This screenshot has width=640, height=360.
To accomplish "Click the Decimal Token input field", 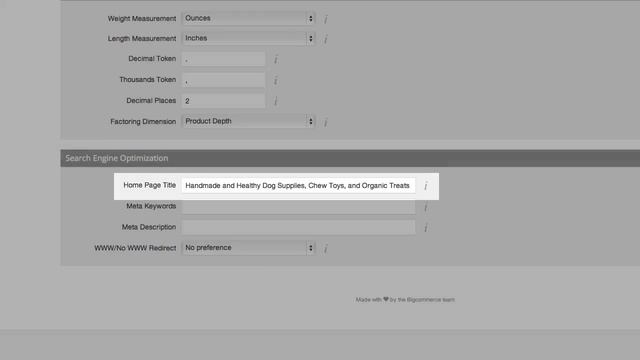I will tap(223, 59).
